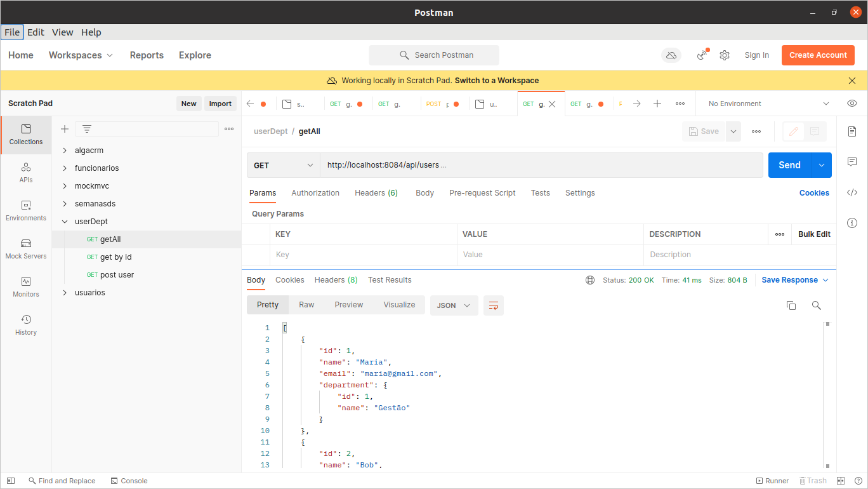Open the request info icon in right sidebar
Image resolution: width=868 pixels, height=489 pixels.
coord(852,223)
